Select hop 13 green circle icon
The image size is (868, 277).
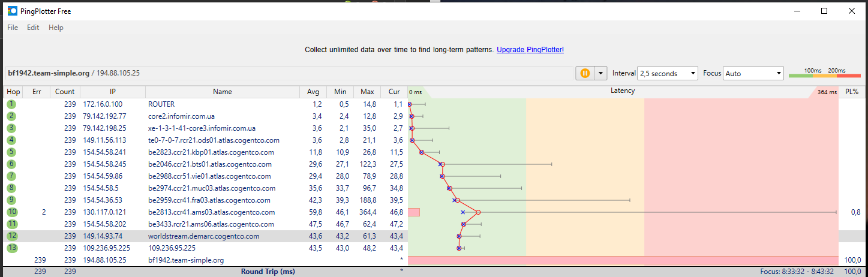(x=12, y=248)
